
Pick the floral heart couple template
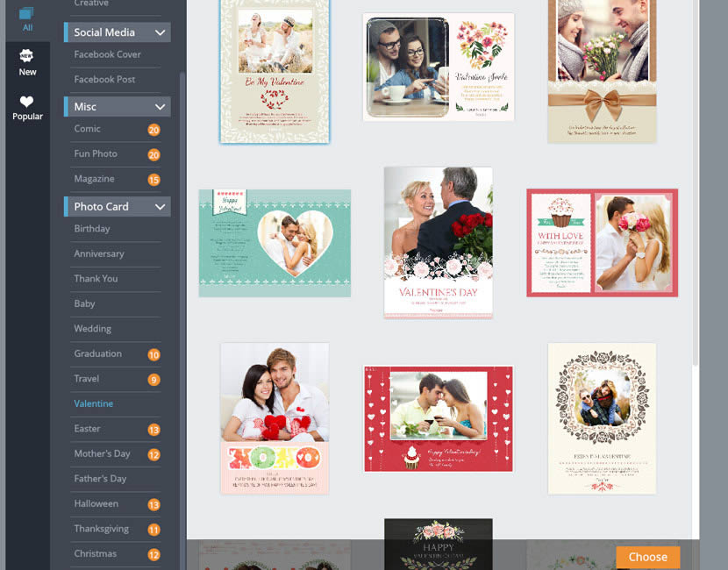(x=439, y=67)
